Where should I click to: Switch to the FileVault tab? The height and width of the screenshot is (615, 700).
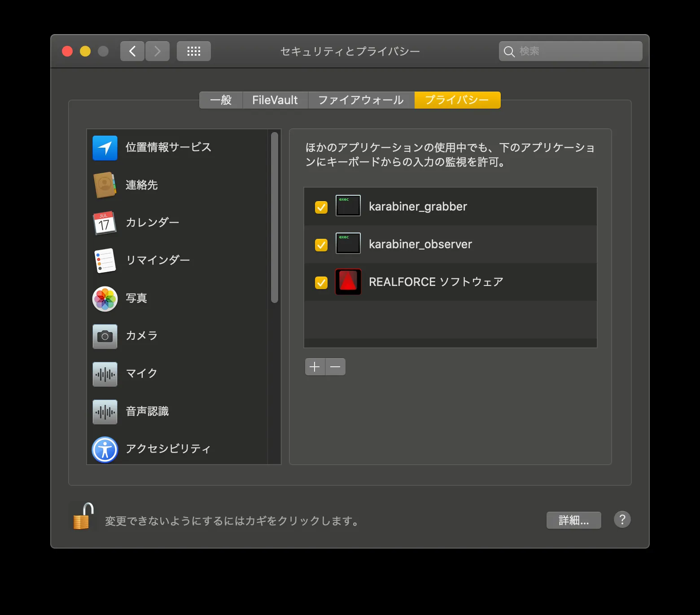coord(275,100)
